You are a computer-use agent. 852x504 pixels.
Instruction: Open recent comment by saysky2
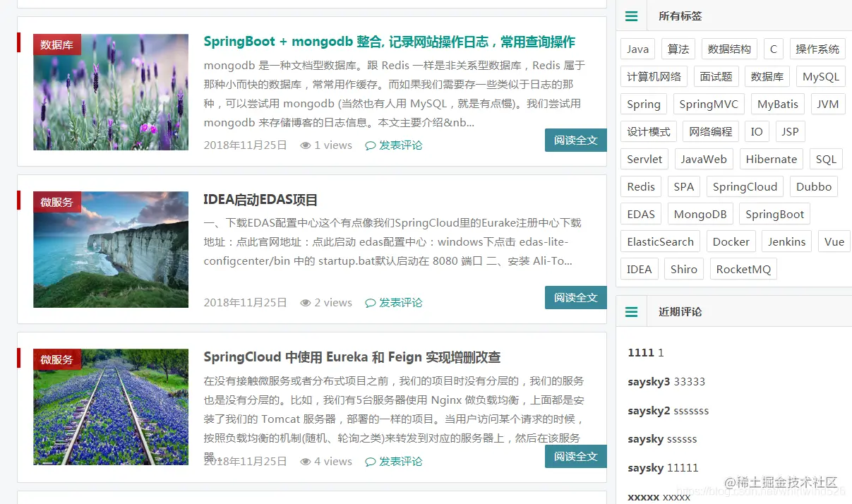point(668,411)
